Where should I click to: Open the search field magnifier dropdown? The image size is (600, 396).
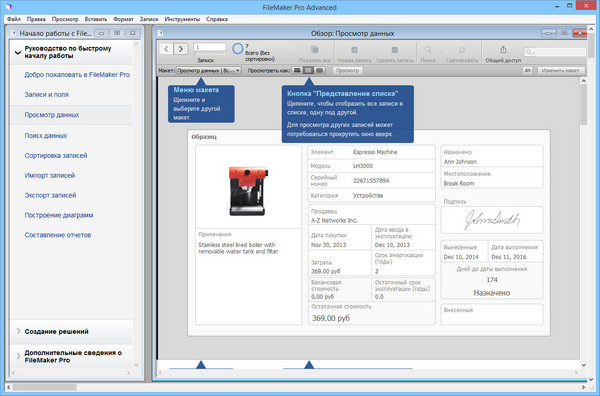(x=530, y=52)
